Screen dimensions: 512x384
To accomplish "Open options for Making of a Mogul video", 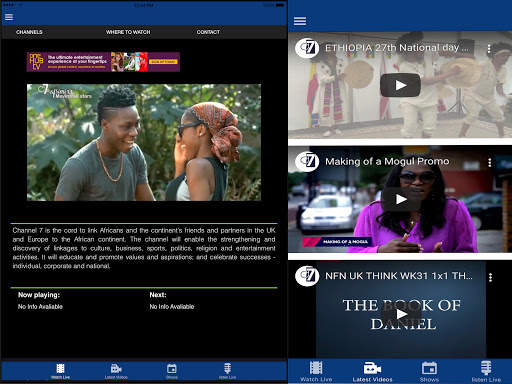I will click(x=489, y=162).
